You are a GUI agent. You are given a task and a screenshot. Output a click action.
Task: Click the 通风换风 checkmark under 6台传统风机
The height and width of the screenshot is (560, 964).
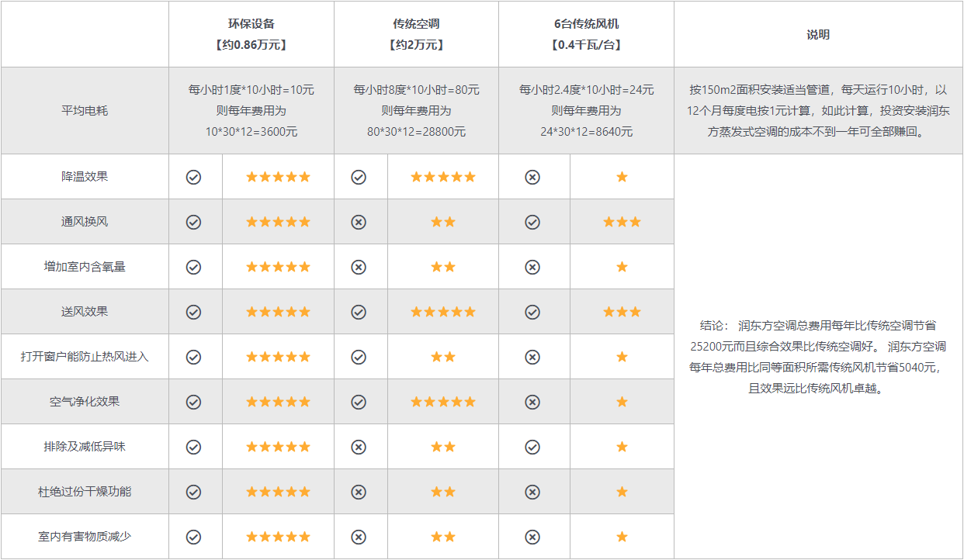(532, 222)
